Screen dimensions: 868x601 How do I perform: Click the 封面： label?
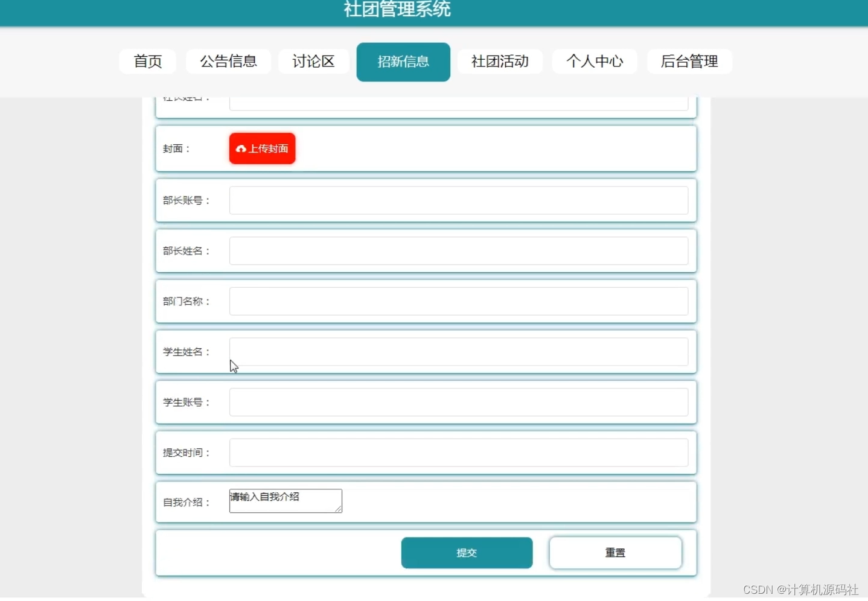(x=177, y=148)
